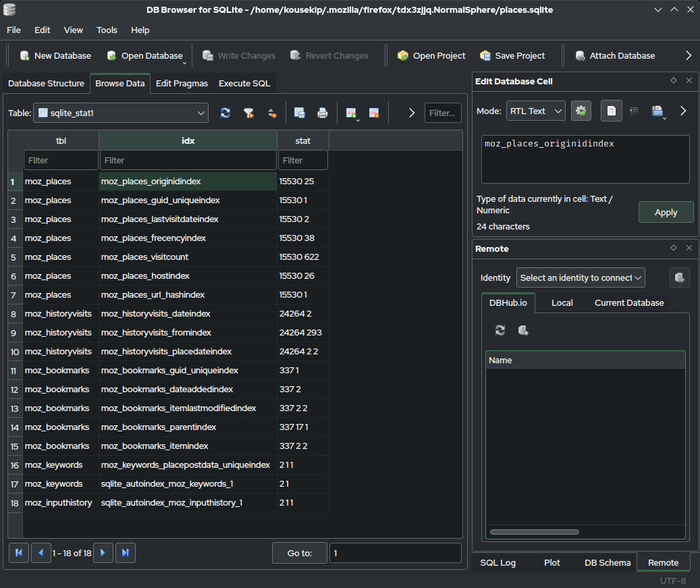Viewport: 700px width, 588px height.
Task: Open the Tools menu
Action: click(107, 30)
